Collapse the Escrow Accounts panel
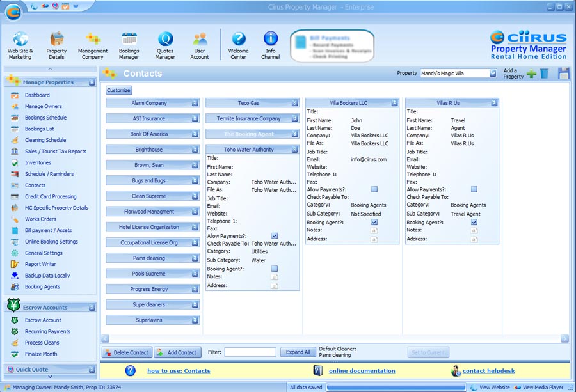Viewport: 576px width, 392px height. pos(92,308)
